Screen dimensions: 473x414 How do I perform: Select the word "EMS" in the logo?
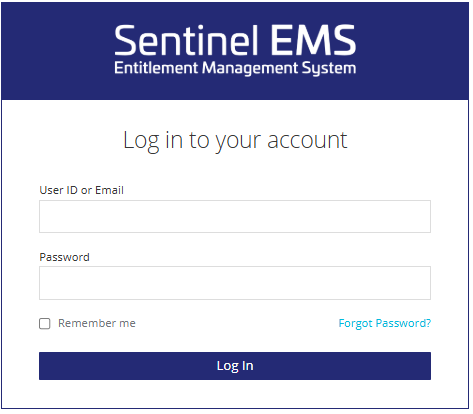(313, 40)
